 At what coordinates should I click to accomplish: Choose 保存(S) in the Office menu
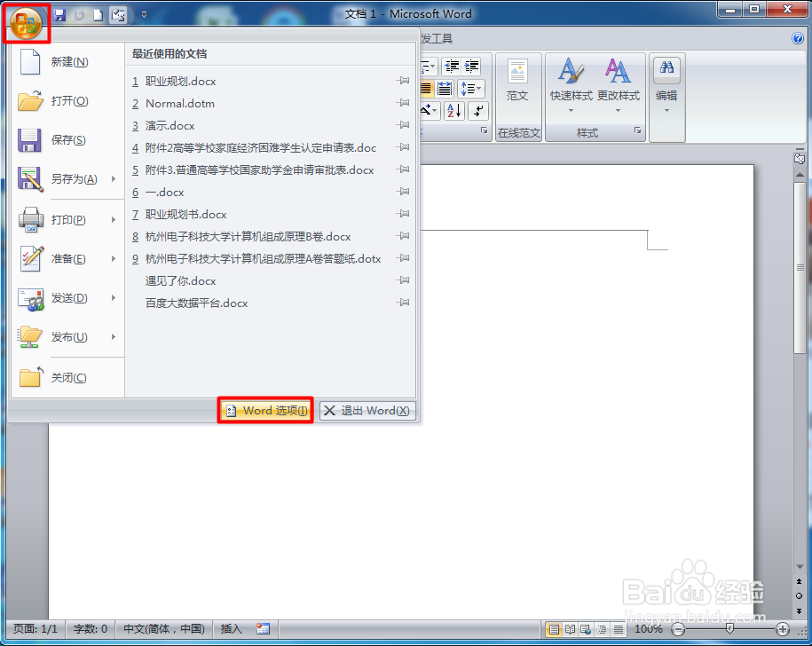click(x=67, y=140)
